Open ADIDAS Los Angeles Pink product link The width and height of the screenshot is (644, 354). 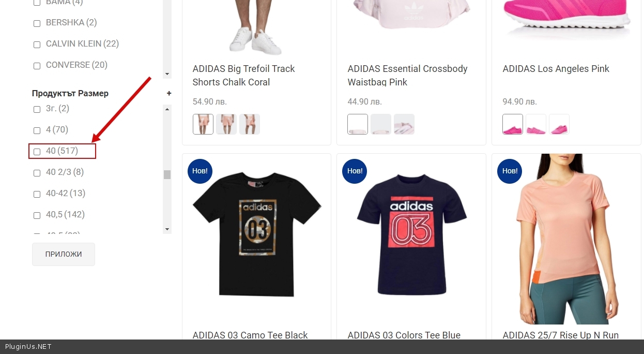pos(556,69)
